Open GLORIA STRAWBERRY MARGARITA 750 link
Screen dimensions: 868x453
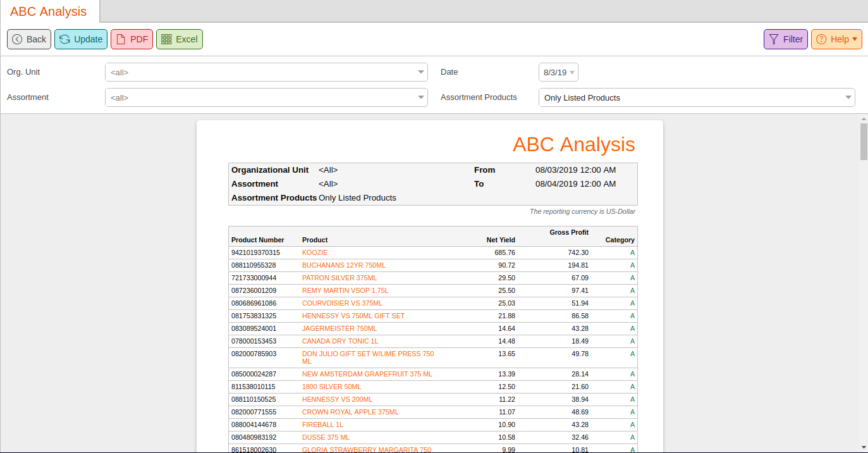367,449
